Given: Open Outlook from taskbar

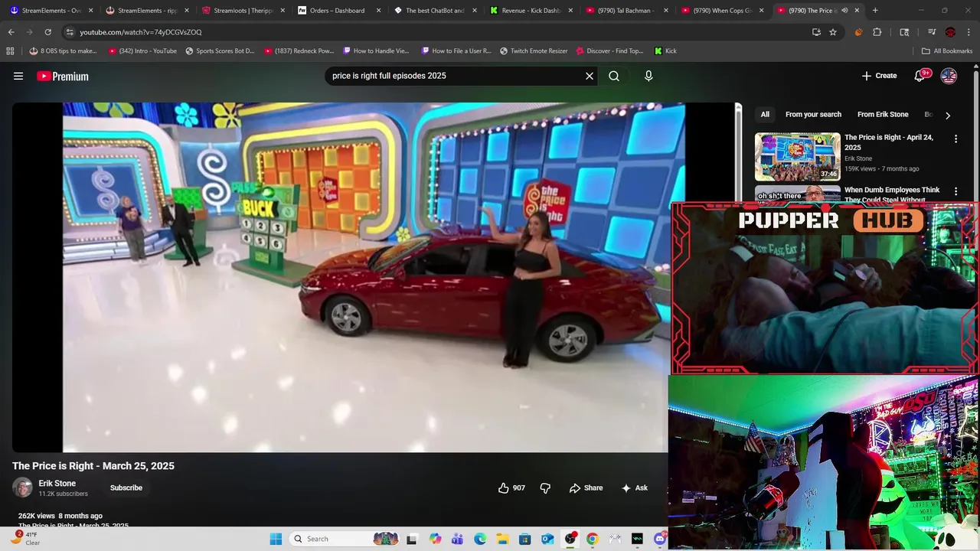Looking at the screenshot, I should click(x=547, y=539).
